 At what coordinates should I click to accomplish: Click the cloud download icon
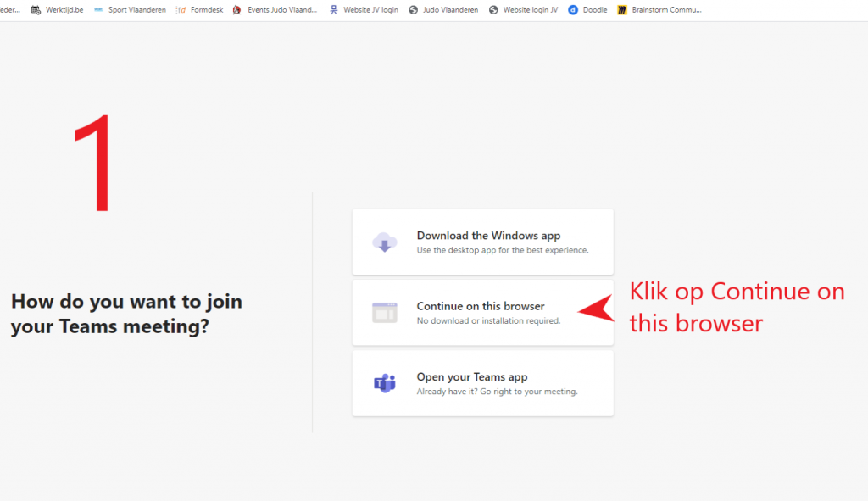[385, 242]
